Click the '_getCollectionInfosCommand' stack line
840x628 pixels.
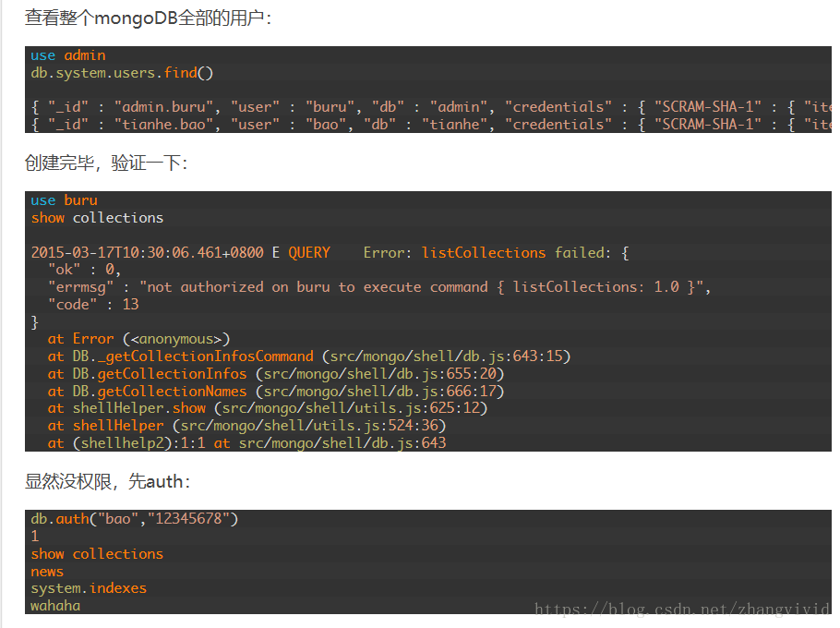[309, 356]
